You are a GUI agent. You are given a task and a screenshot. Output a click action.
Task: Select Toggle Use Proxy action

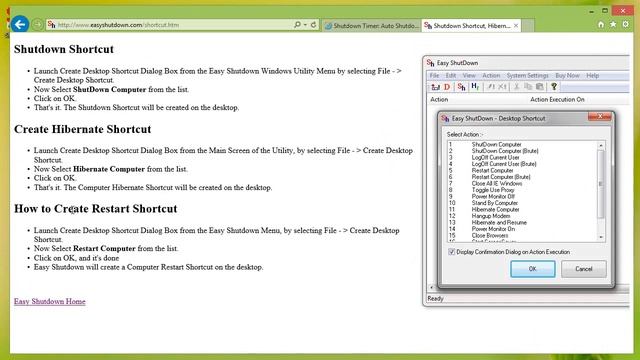click(x=523, y=190)
